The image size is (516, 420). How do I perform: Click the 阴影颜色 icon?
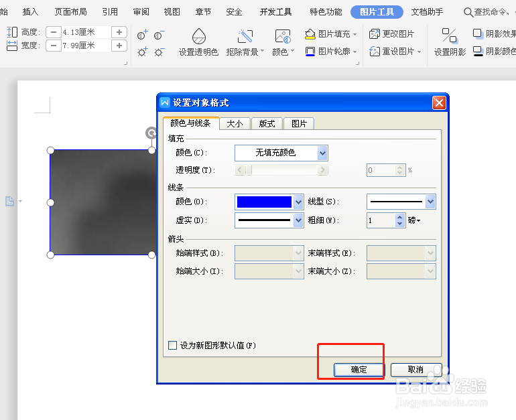tap(478, 52)
